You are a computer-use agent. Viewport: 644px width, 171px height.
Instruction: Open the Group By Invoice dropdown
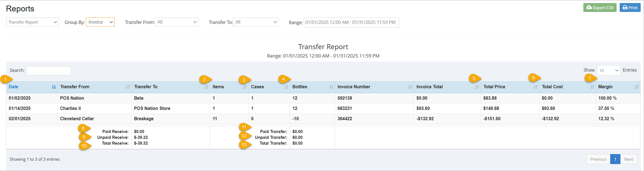click(x=100, y=22)
